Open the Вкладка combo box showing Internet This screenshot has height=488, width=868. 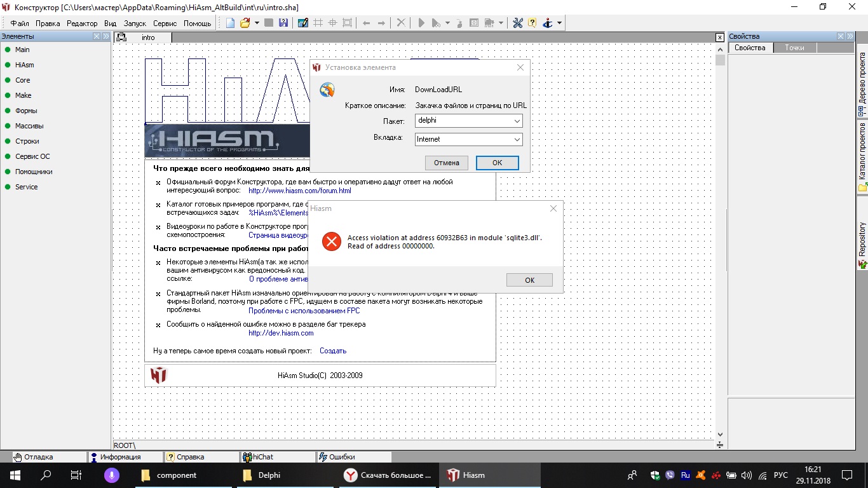468,139
